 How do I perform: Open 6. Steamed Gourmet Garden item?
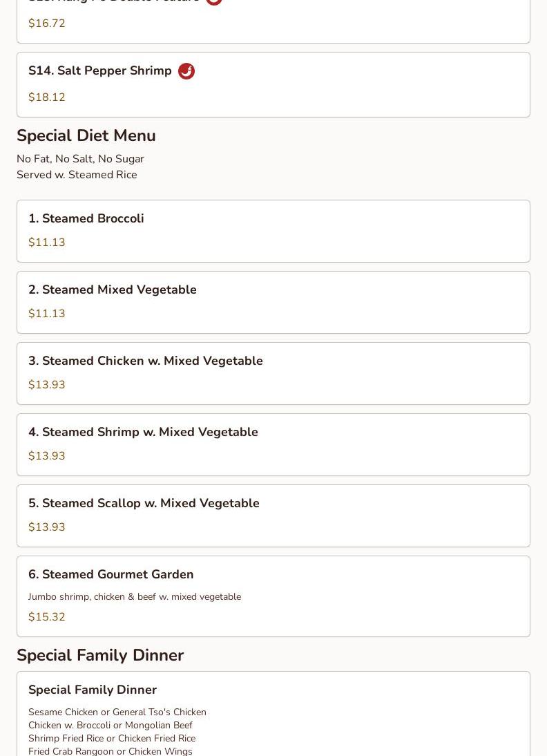point(273,596)
